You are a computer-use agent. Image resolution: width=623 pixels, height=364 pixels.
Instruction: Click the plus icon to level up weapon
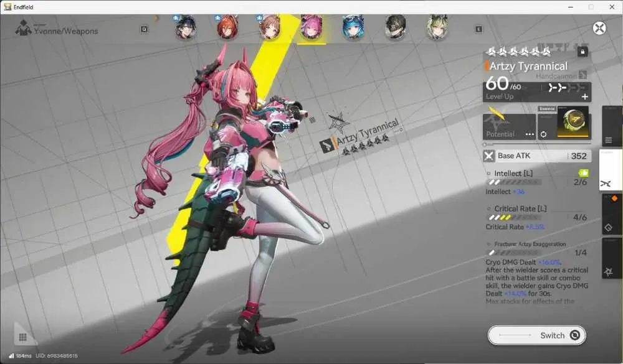coord(584,96)
